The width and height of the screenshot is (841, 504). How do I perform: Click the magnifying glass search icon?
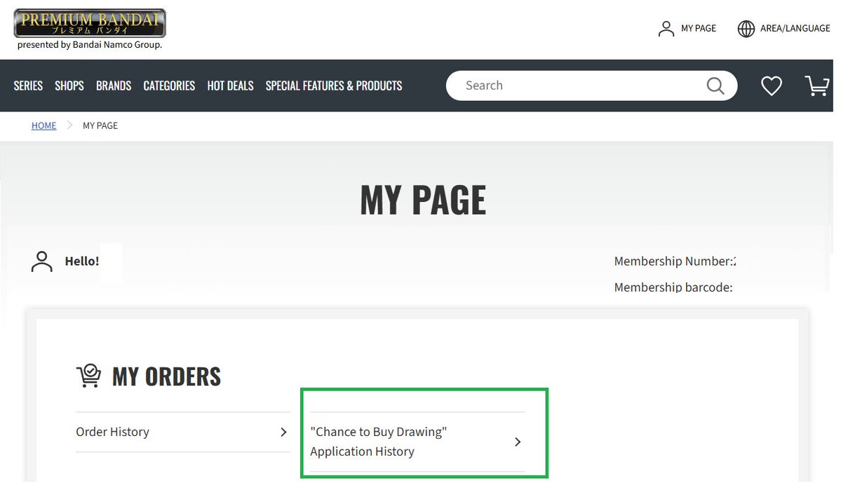click(x=715, y=86)
